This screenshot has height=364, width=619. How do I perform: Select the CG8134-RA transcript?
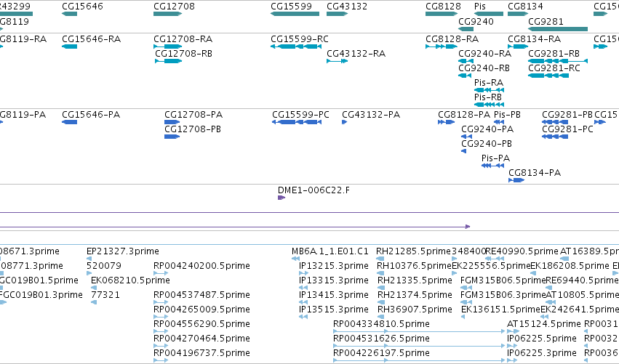518,46
